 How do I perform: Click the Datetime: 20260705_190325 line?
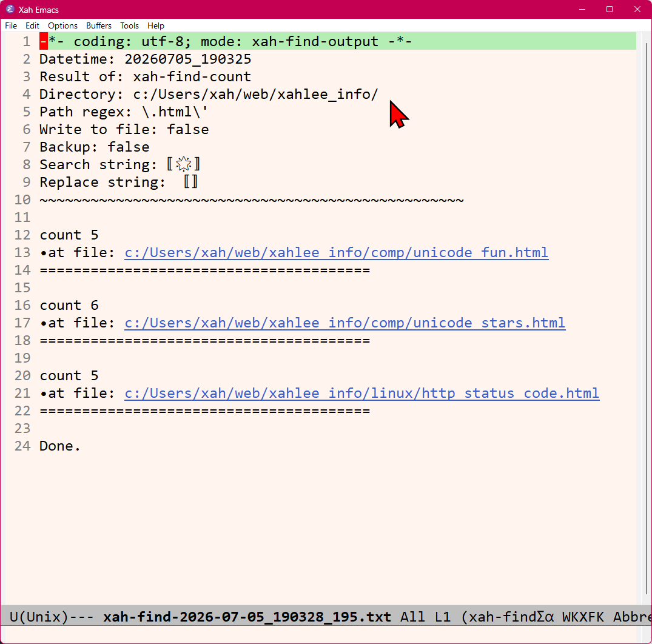pyautogui.click(x=145, y=59)
